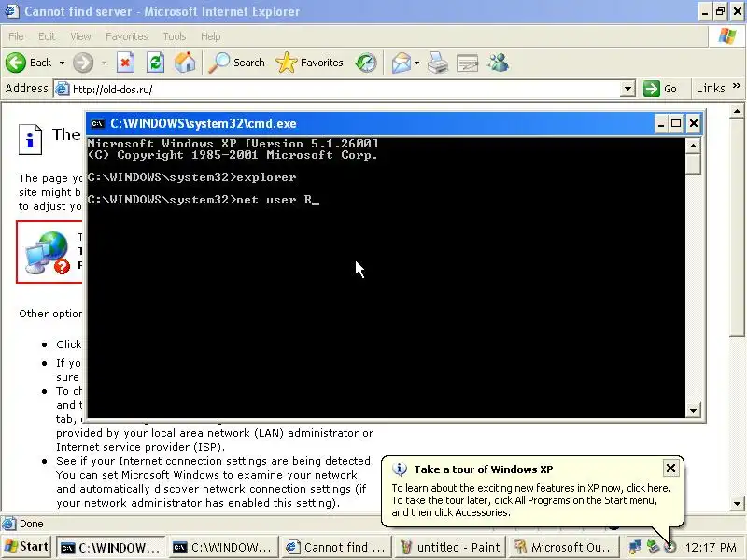Open the Help menu
This screenshot has width=747, height=560.
click(x=211, y=36)
